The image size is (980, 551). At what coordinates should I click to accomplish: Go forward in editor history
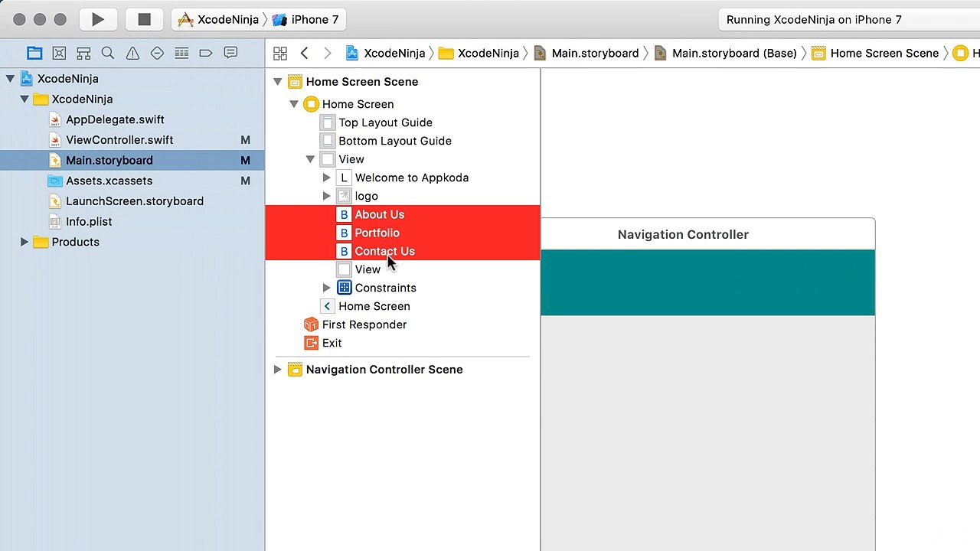328,53
